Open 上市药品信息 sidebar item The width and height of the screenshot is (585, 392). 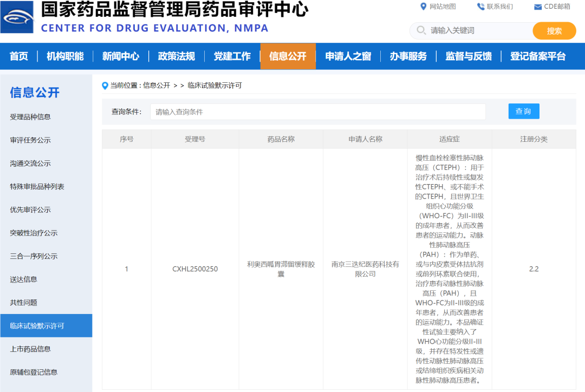point(29,349)
